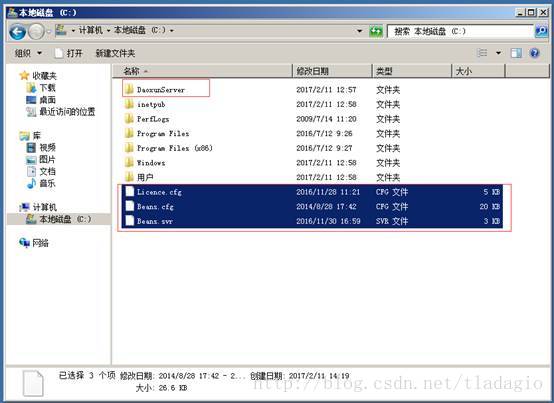Open the view options dropdown arrow
The width and height of the screenshot is (554, 403).
pyautogui.click(x=498, y=53)
